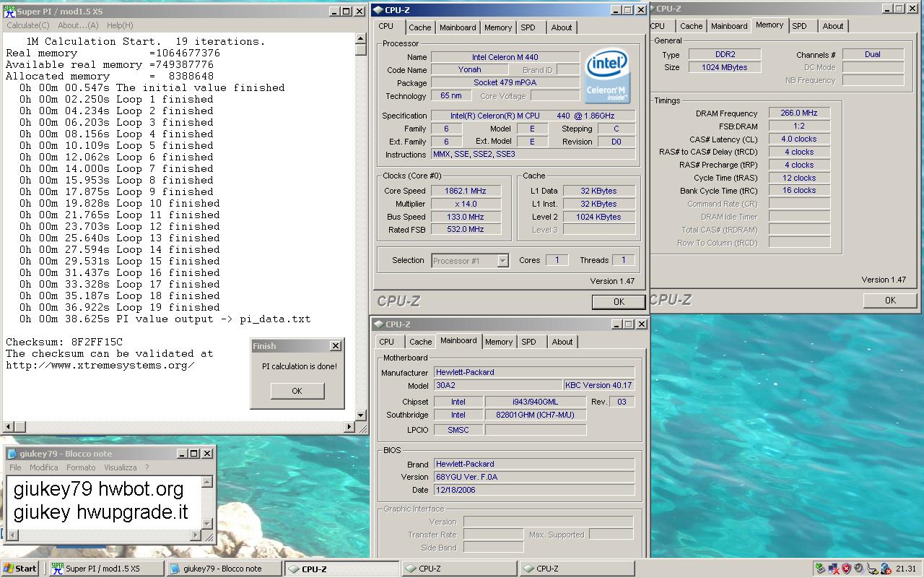This screenshot has width=924, height=578.
Task: Click OK in the Finish dialog
Action: click(297, 391)
